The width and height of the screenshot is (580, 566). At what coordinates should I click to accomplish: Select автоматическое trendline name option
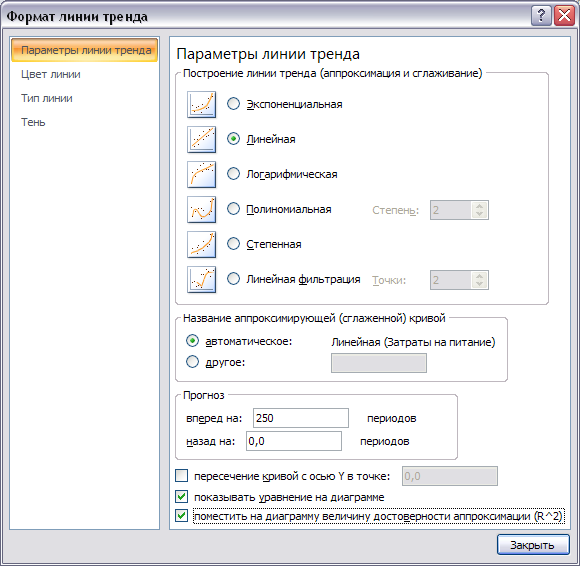tap(192, 341)
